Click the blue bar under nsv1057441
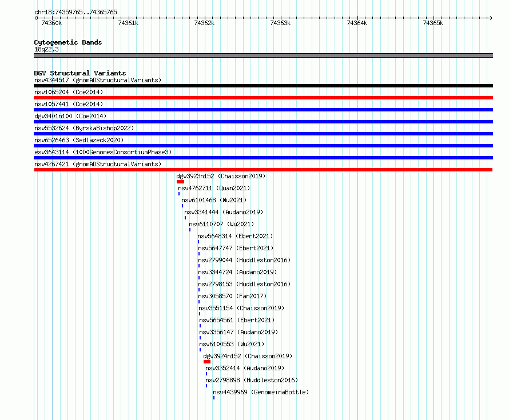This screenshot has width=509, height=420. point(263,110)
